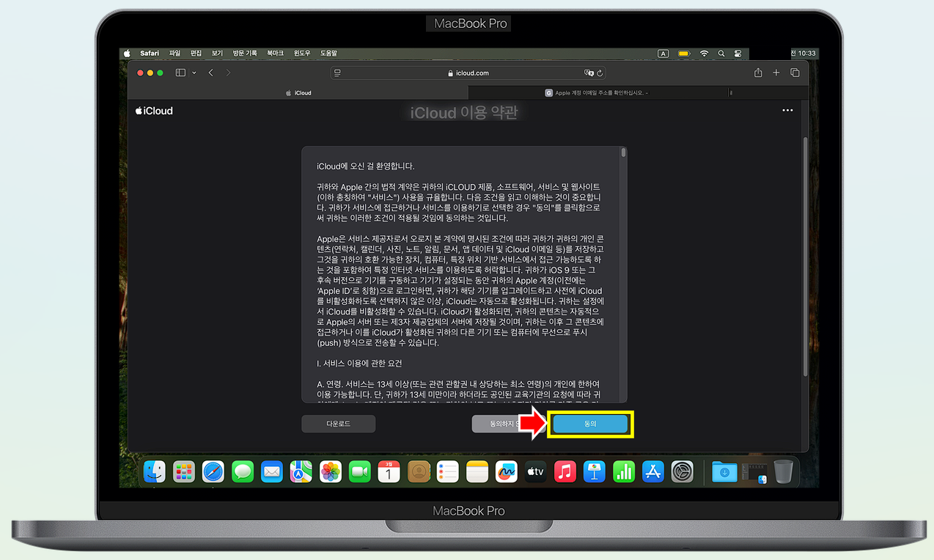Open Contacts from the Dock
Image resolution: width=934 pixels, height=560 pixels.
coord(419,471)
